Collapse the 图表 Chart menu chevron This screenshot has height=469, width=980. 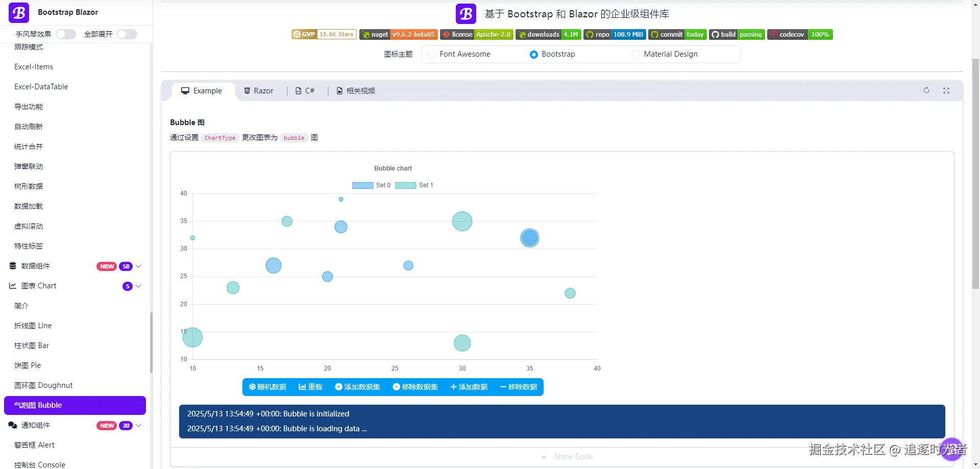(138, 286)
